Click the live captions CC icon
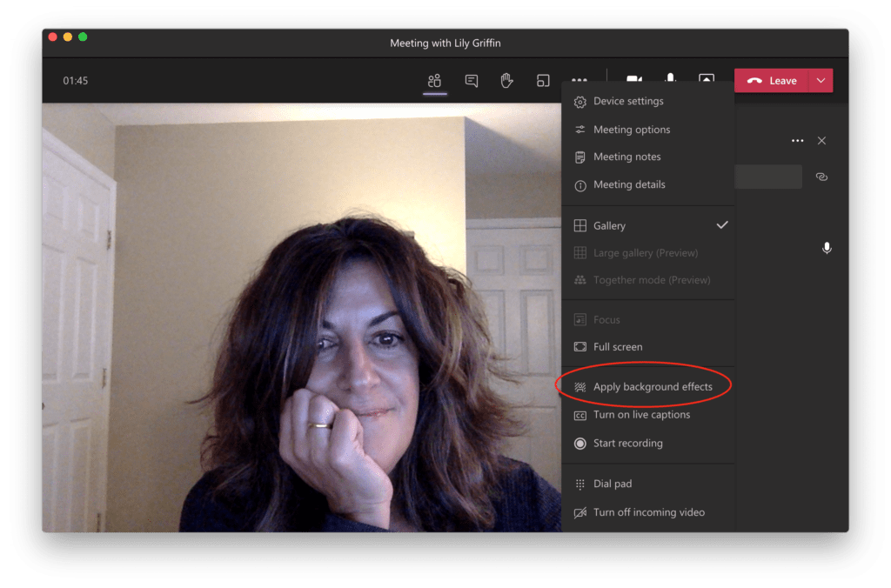The height and width of the screenshot is (588, 891). coord(579,416)
